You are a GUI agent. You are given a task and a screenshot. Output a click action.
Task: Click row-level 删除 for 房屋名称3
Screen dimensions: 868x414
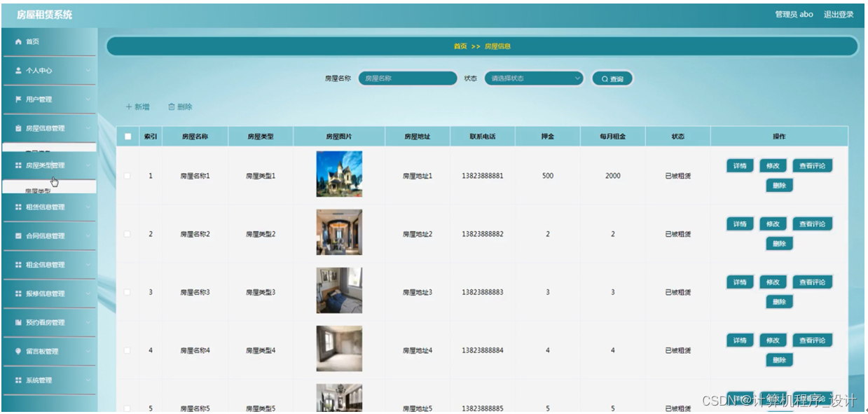(779, 302)
